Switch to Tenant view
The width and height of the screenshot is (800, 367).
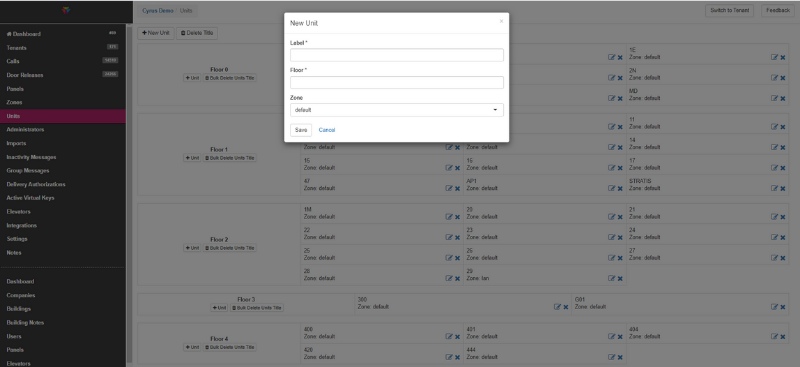(x=729, y=10)
